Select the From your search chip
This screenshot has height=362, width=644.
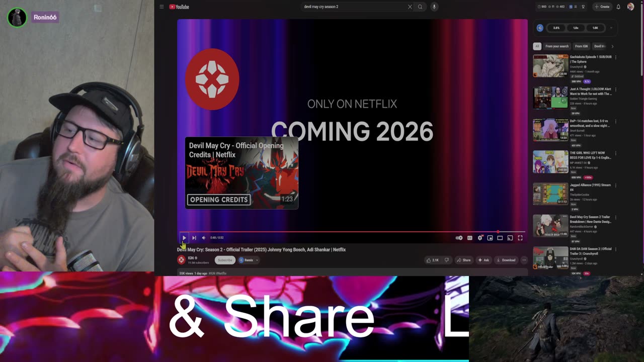(x=557, y=46)
